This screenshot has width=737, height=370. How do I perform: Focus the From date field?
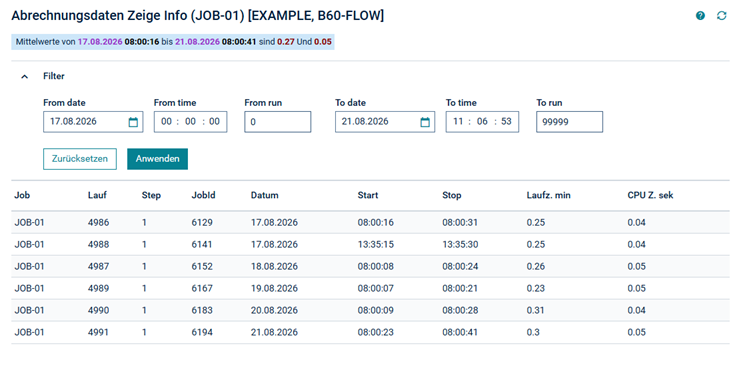(93, 122)
